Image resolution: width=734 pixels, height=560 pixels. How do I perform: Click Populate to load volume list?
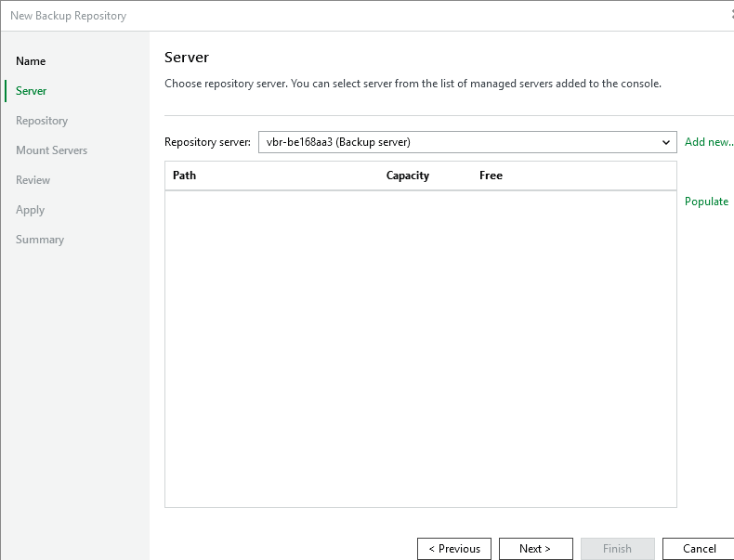pyautogui.click(x=706, y=202)
